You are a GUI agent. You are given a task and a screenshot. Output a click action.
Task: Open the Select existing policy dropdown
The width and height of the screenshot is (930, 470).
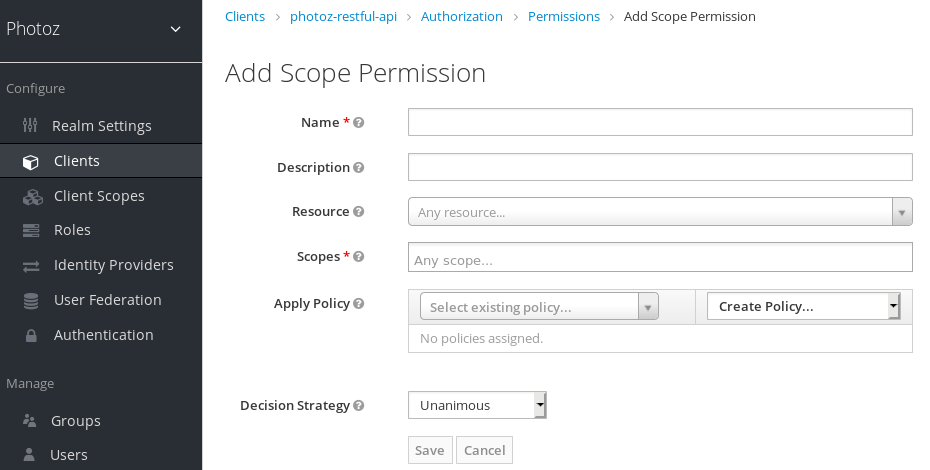click(x=539, y=307)
